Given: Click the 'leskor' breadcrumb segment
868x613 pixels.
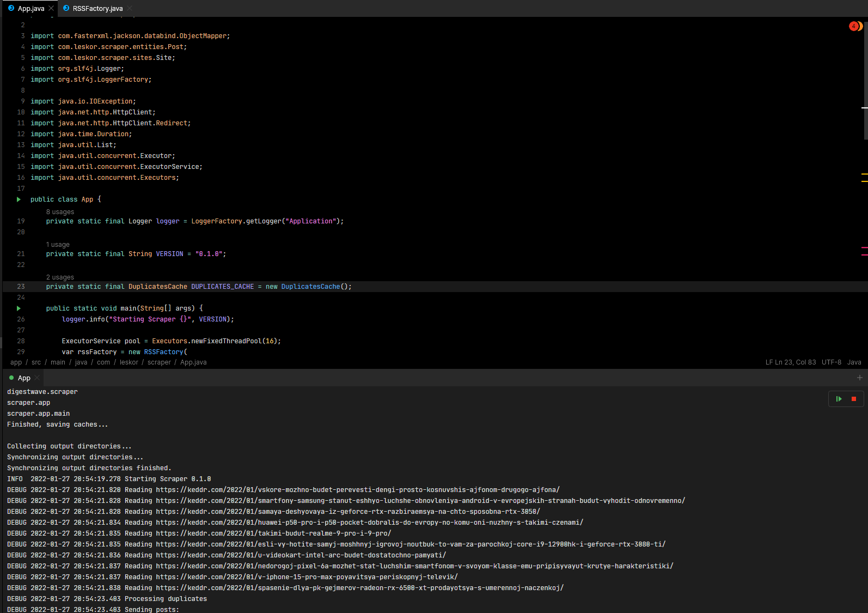Looking at the screenshot, I should 129,362.
